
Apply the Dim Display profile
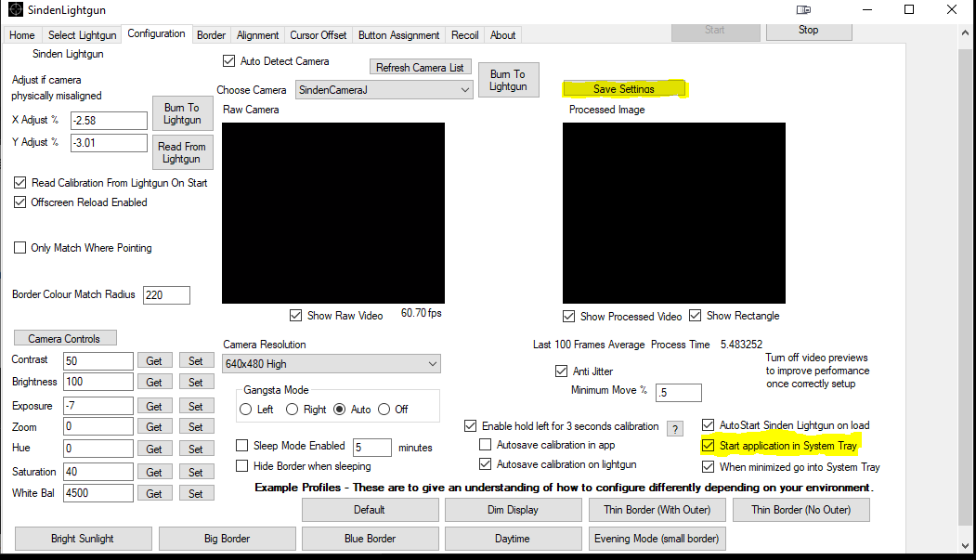(x=513, y=510)
